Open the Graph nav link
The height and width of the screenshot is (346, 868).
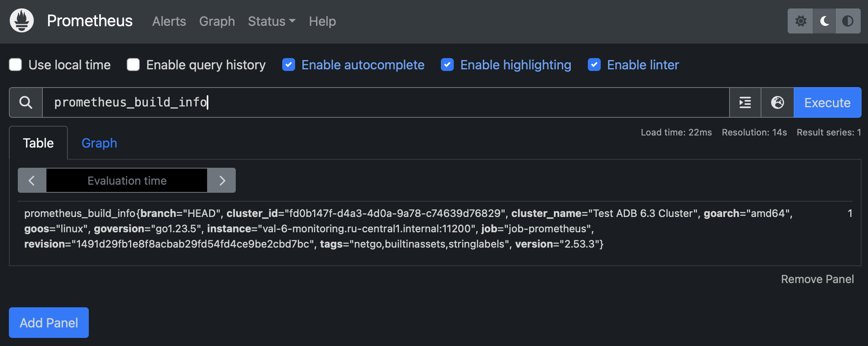(217, 21)
